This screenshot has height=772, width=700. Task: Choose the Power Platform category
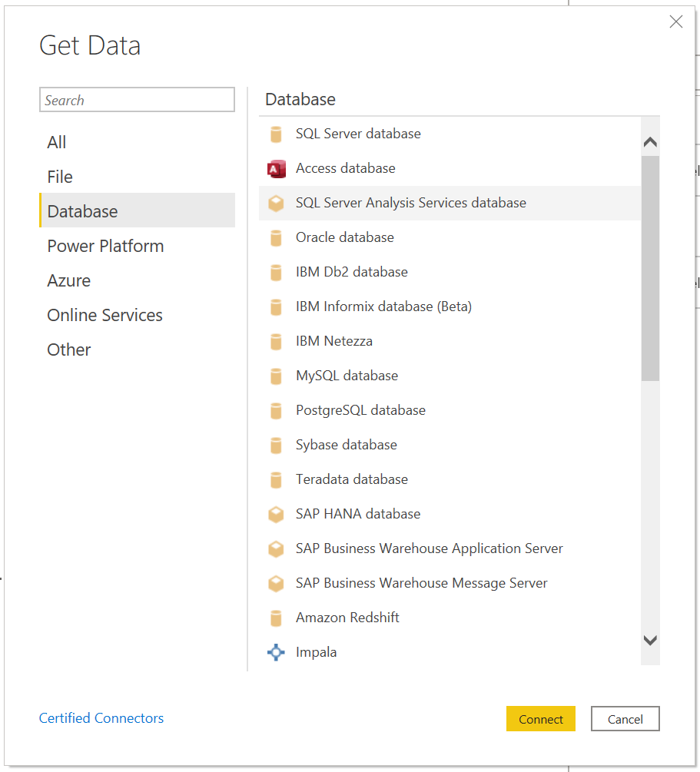pos(105,246)
